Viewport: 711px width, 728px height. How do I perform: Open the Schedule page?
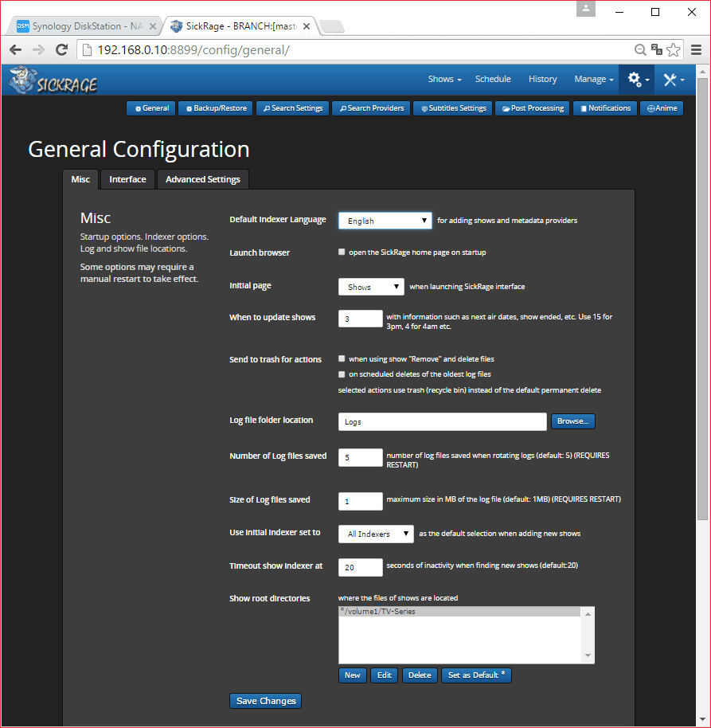493,80
